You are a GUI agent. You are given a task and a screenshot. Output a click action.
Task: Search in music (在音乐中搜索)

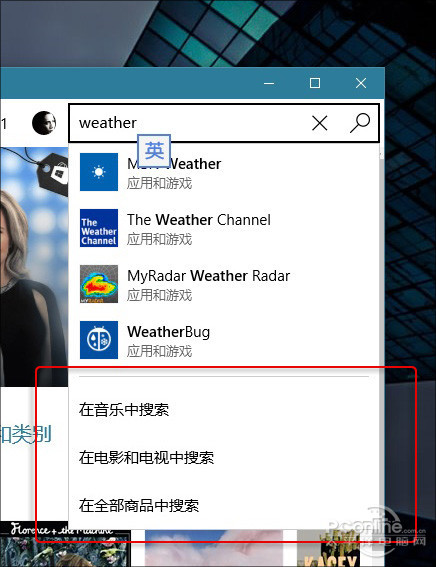(x=124, y=410)
